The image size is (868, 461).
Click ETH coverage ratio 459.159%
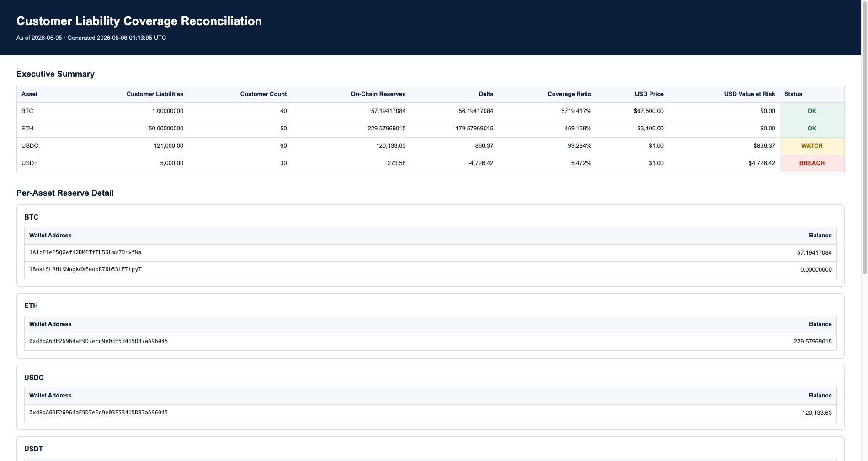tap(578, 129)
